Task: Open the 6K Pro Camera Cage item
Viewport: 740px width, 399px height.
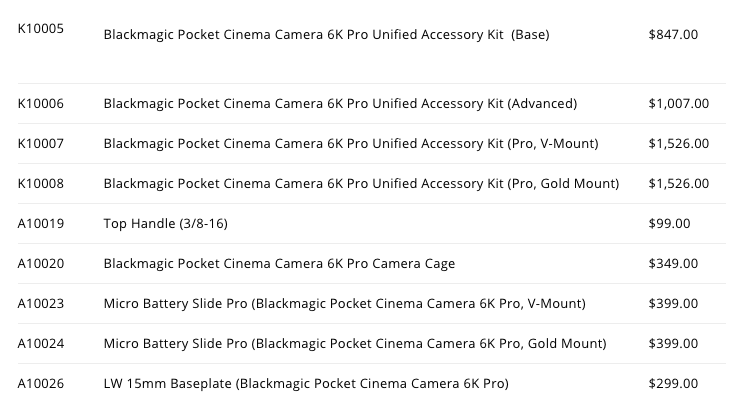Action: tap(279, 263)
